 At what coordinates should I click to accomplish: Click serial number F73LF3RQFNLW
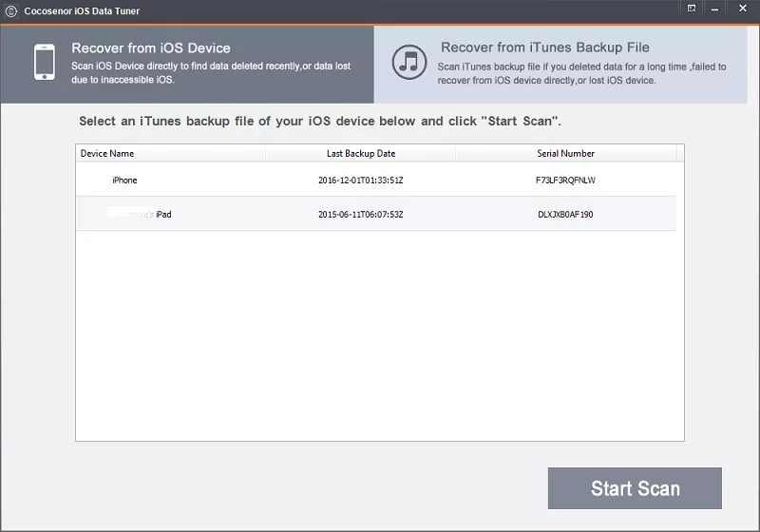click(x=565, y=180)
